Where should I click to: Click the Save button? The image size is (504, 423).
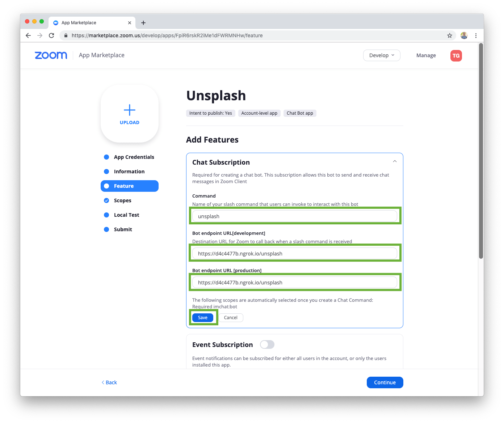pyautogui.click(x=203, y=318)
